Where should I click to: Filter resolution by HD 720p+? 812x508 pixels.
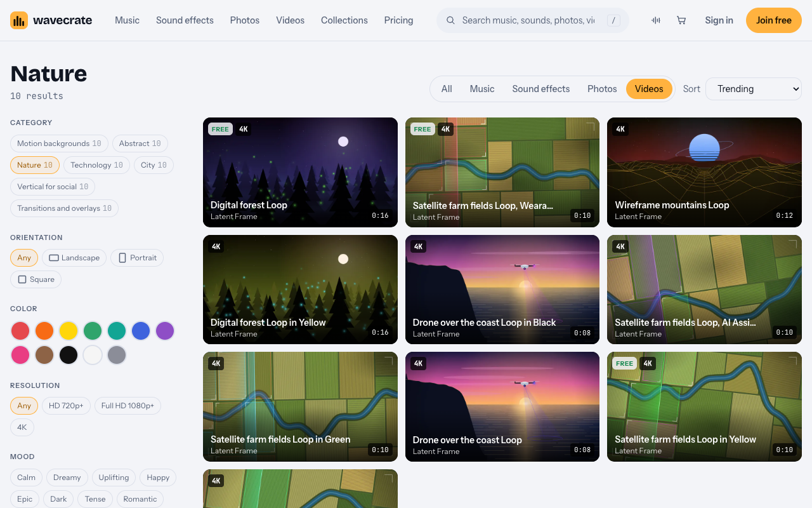[66, 406]
